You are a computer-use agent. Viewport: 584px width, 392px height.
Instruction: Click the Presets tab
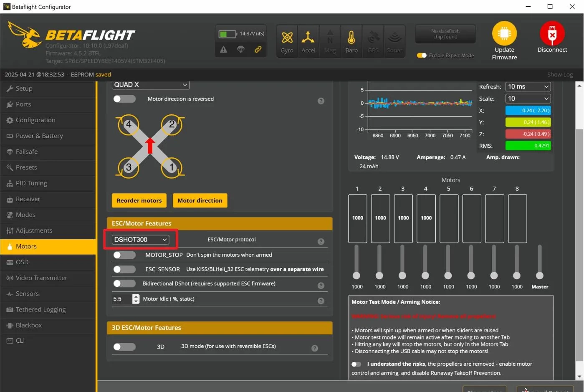tap(48, 167)
